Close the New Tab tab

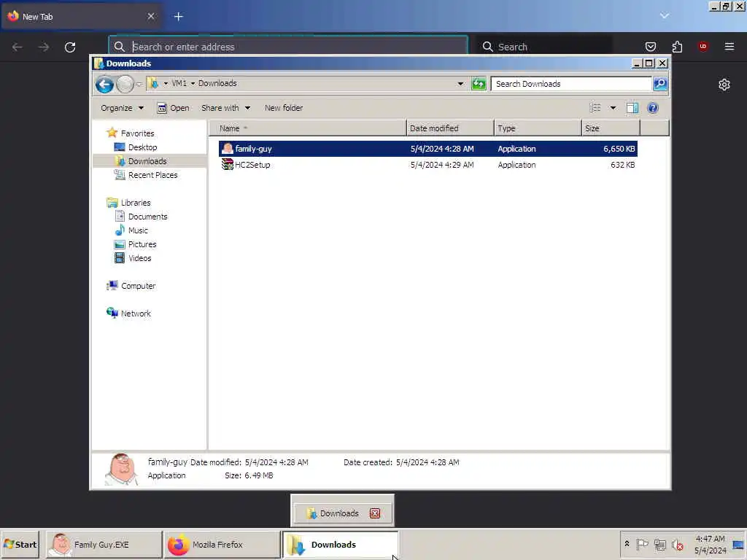click(x=151, y=16)
